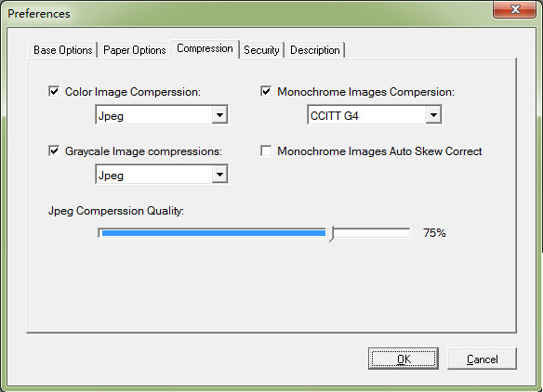Open the CCITT G4 monochrome dropdown arrow

[x=433, y=115]
